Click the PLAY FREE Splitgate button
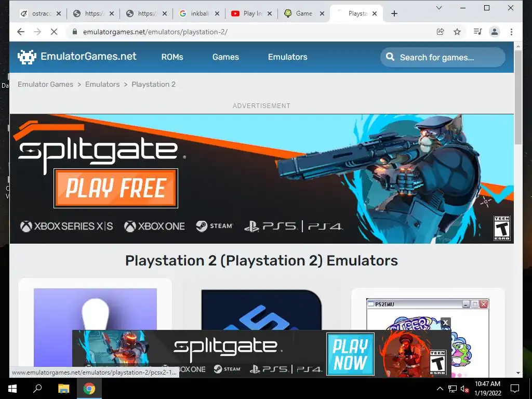The height and width of the screenshot is (399, 532). 116,188
